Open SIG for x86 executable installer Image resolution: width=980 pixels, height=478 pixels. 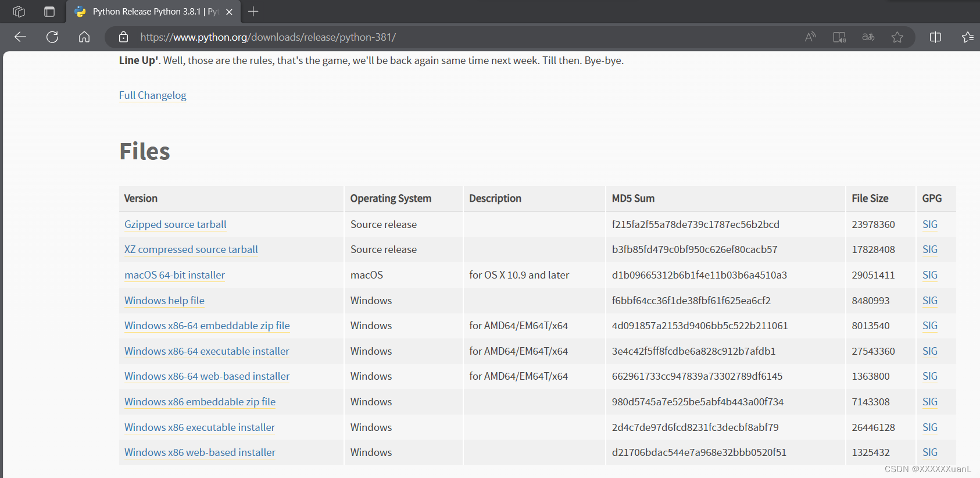coord(930,427)
